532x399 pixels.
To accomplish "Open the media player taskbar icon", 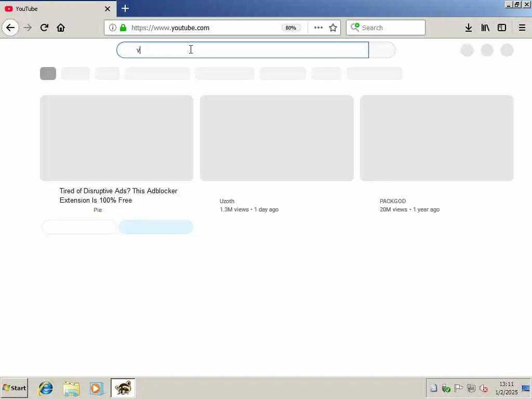I will click(96, 388).
